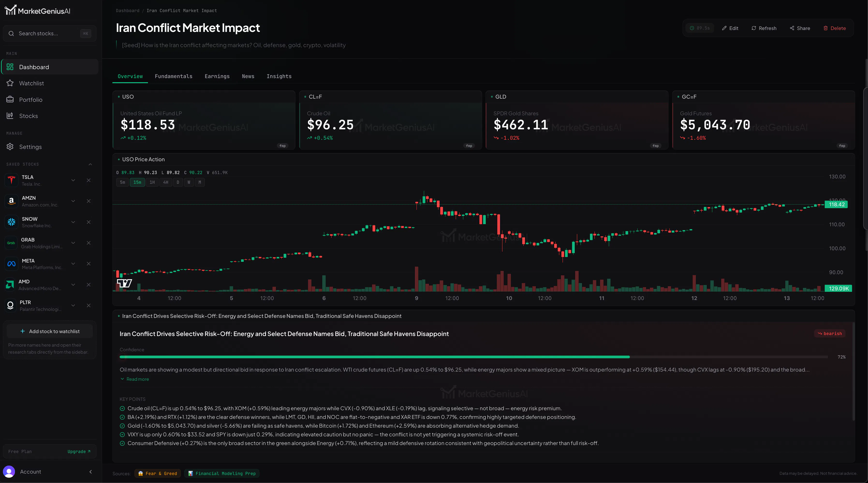Image resolution: width=868 pixels, height=483 pixels.
Task: Select the D daily chart interval
Action: (178, 182)
